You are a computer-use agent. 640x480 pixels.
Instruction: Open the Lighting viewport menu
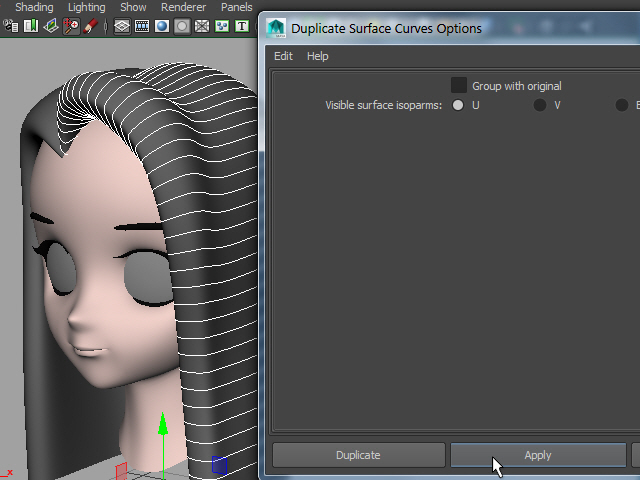tap(86, 7)
